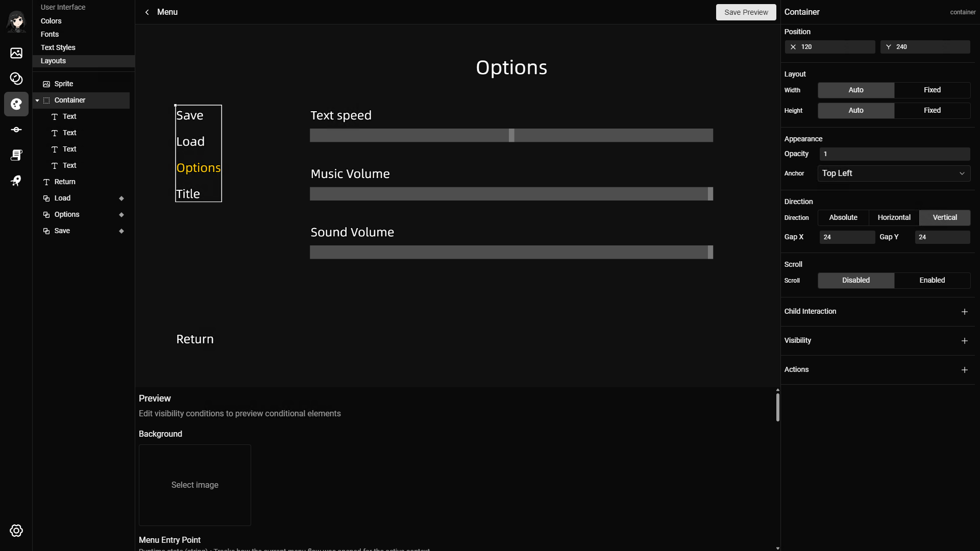Screen dimensions: 980x551
Task: Open the Layouts section under User Interface
Action: (x=53, y=61)
